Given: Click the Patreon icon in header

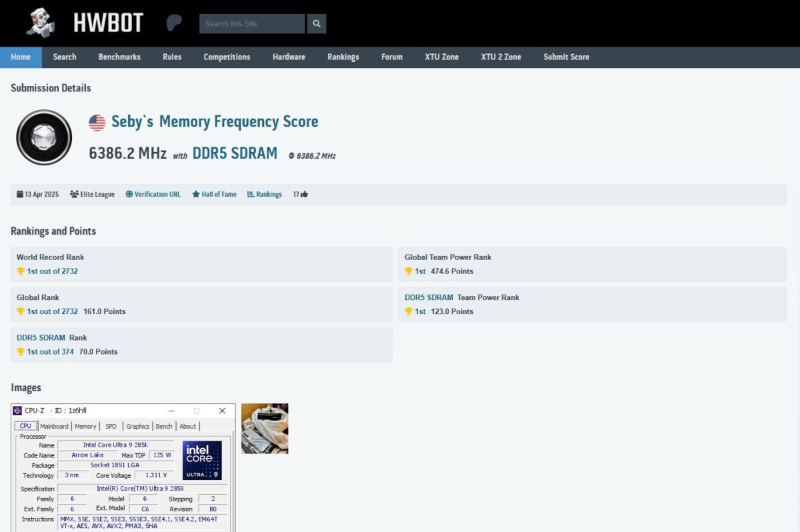Looking at the screenshot, I should click(174, 23).
